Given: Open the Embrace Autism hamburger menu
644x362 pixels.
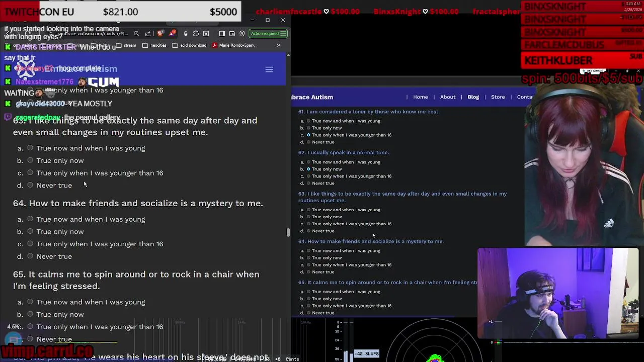Looking at the screenshot, I should (x=269, y=69).
